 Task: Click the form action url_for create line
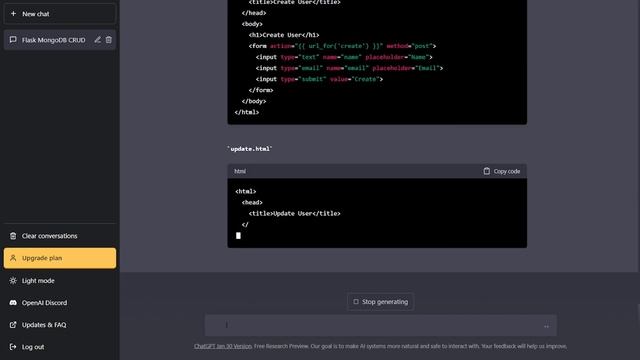click(x=342, y=46)
